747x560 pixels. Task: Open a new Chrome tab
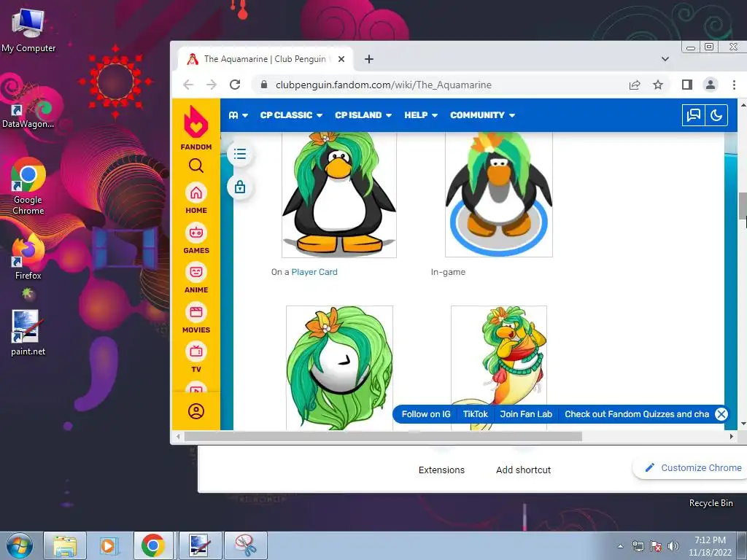(368, 59)
